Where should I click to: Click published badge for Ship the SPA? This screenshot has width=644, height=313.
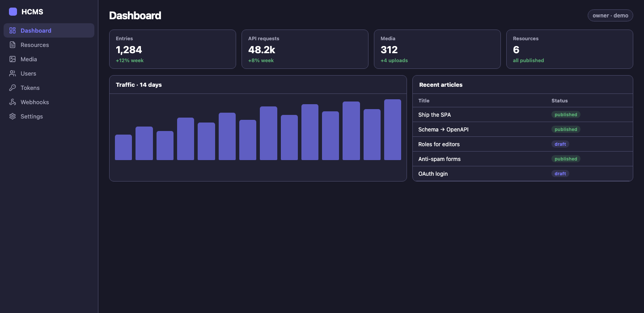[x=566, y=114]
